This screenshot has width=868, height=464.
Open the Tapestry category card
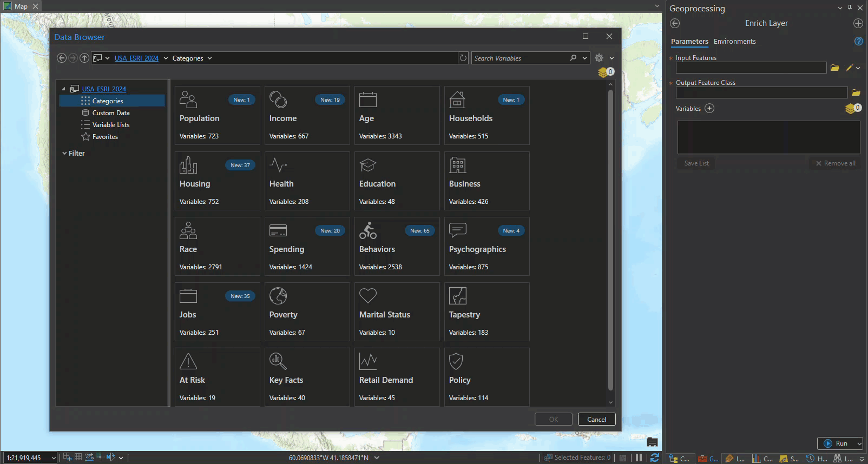tap(486, 311)
